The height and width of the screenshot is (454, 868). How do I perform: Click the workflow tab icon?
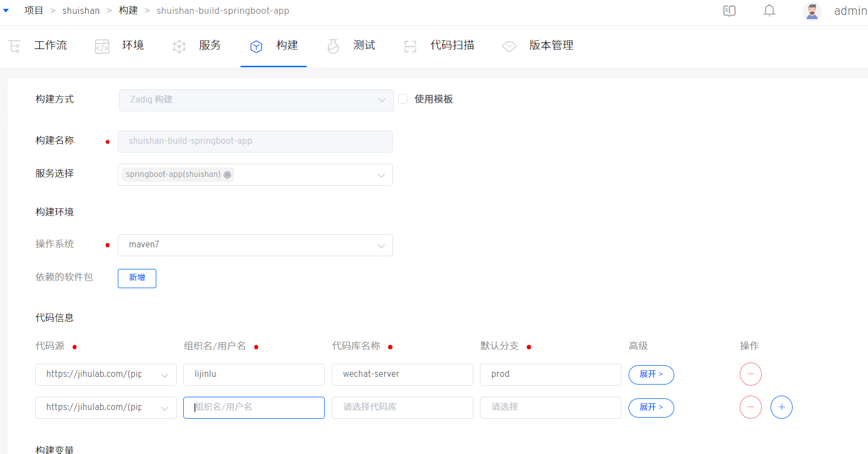point(15,46)
